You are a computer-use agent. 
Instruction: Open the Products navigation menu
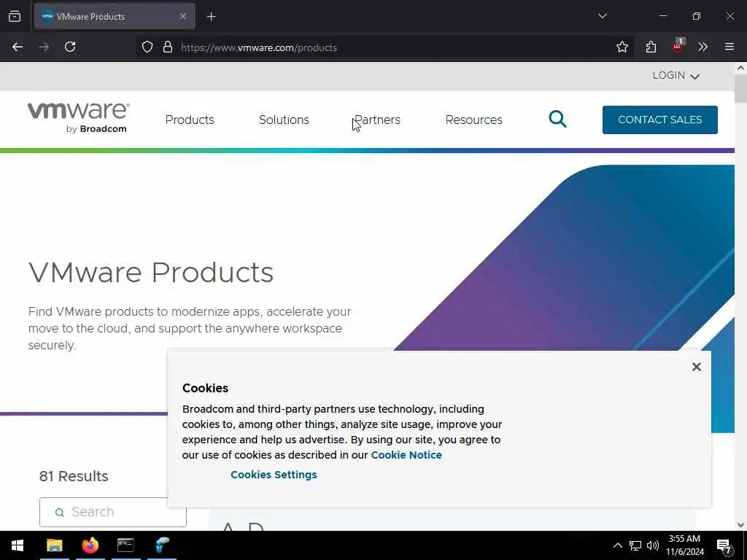pos(190,120)
